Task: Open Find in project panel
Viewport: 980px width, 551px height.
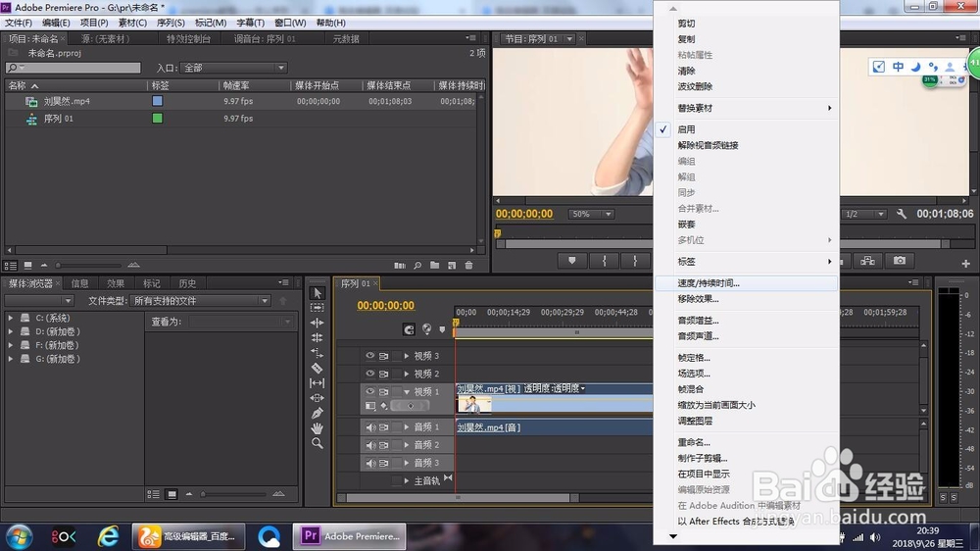Action: pos(417,266)
